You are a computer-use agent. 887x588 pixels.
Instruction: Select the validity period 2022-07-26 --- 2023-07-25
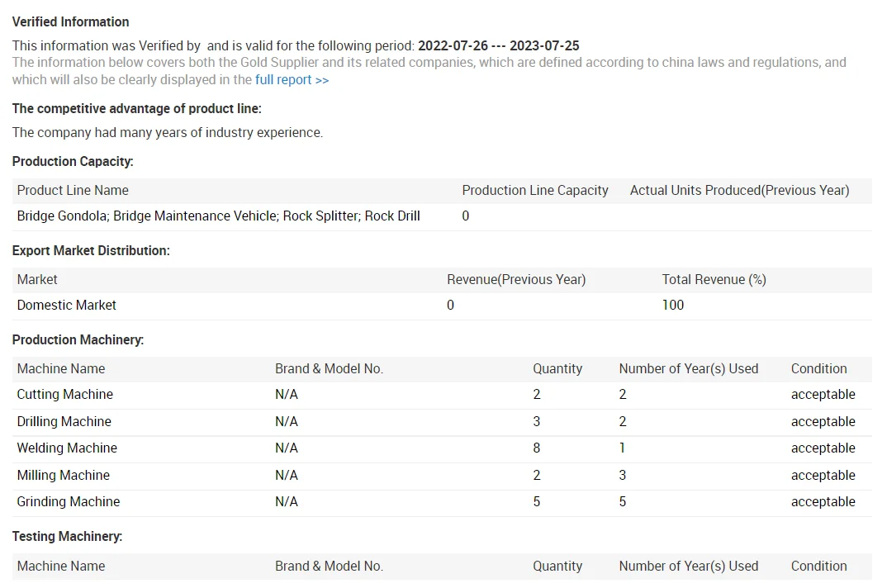[498, 46]
